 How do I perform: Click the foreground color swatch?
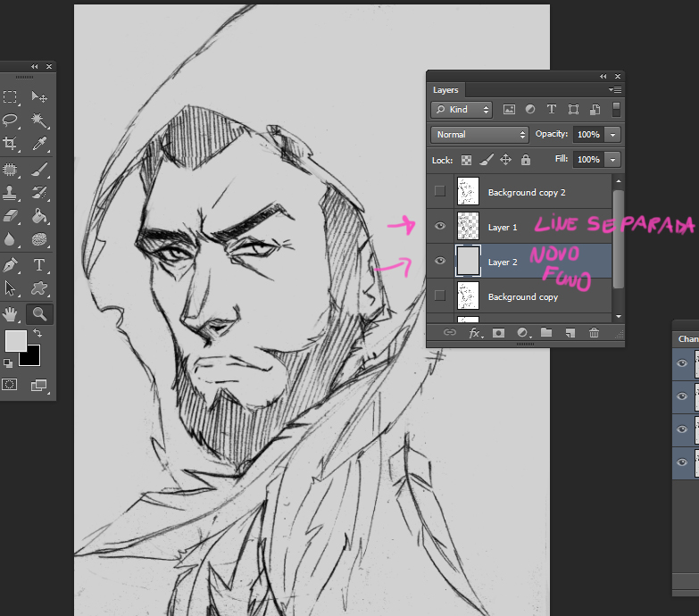click(x=15, y=340)
